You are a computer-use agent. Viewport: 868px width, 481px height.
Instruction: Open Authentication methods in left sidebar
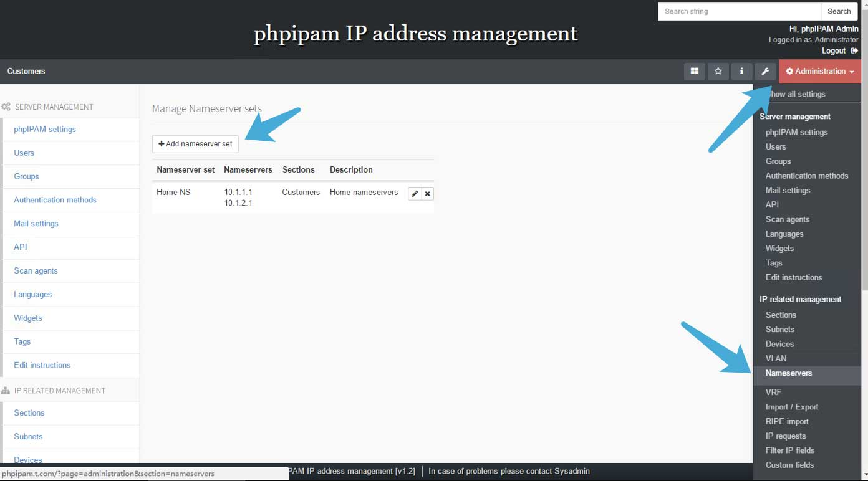55,200
